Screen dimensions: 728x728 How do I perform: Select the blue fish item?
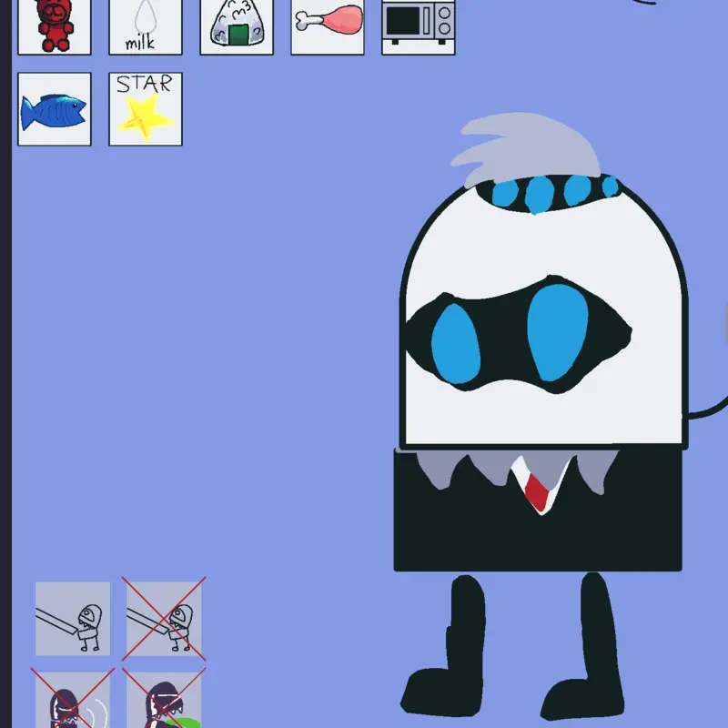pos(55,109)
